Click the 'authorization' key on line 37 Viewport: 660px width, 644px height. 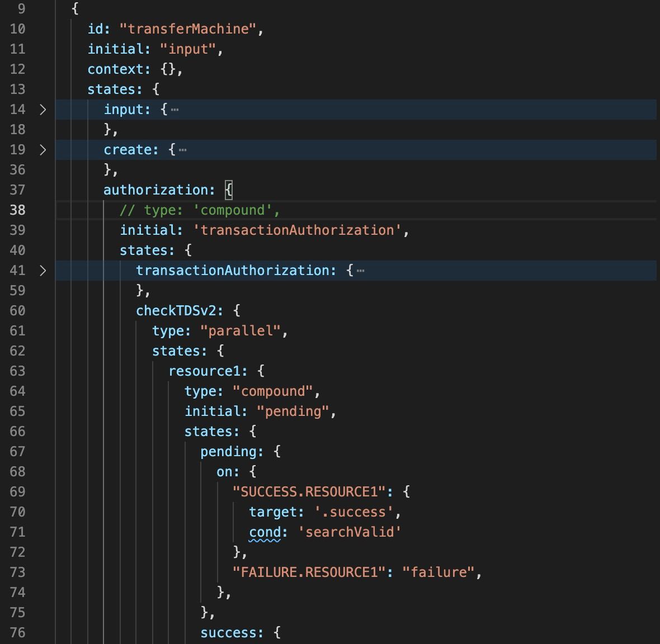(x=155, y=190)
